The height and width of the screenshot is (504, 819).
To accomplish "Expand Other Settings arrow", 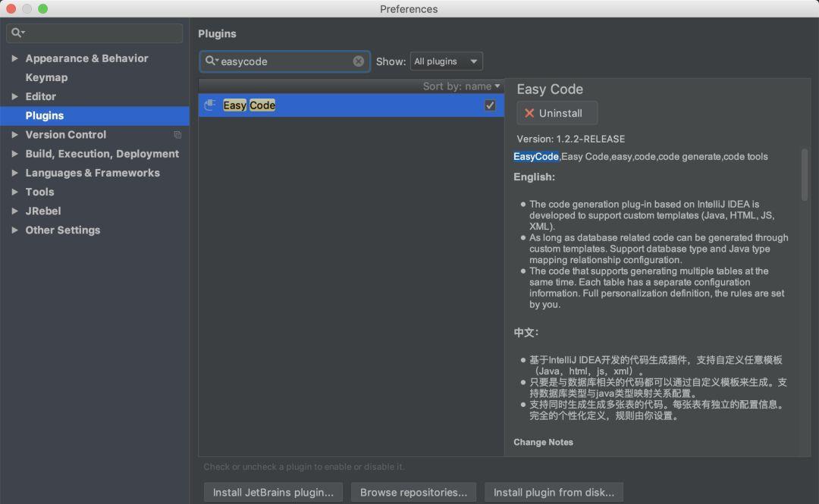I will (x=14, y=230).
